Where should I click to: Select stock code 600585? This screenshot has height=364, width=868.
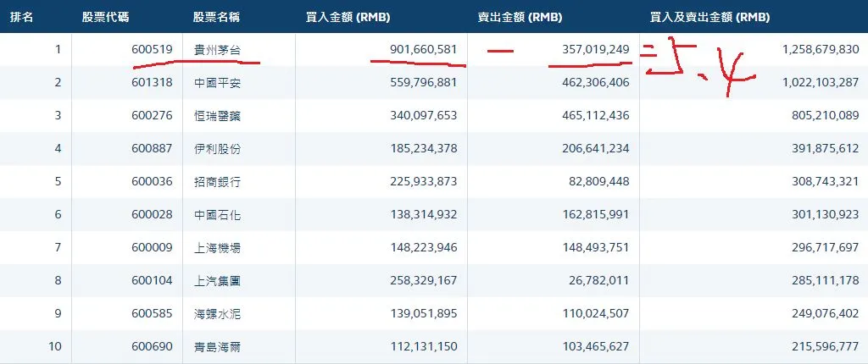click(153, 314)
